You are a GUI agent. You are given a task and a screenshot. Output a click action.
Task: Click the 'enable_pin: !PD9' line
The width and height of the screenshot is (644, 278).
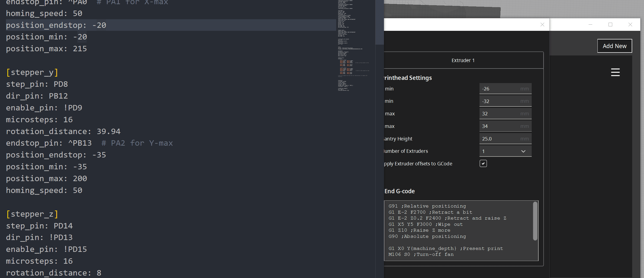(x=44, y=108)
